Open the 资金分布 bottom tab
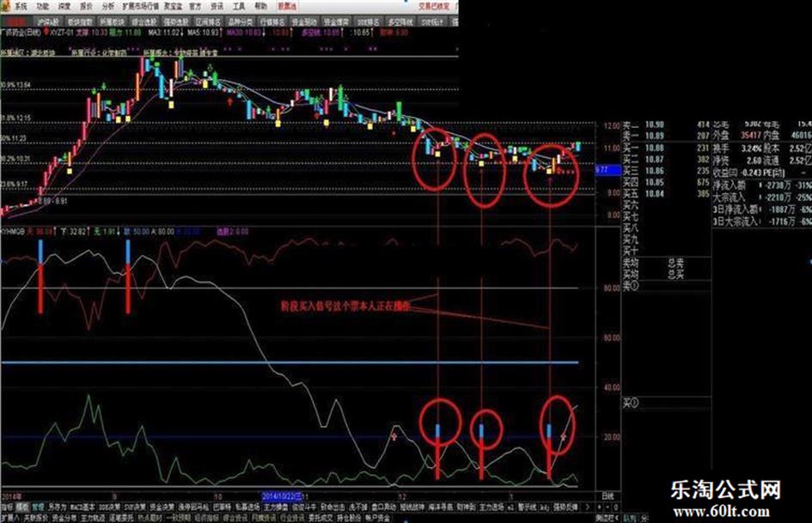The width and height of the screenshot is (812, 523). pos(64,518)
